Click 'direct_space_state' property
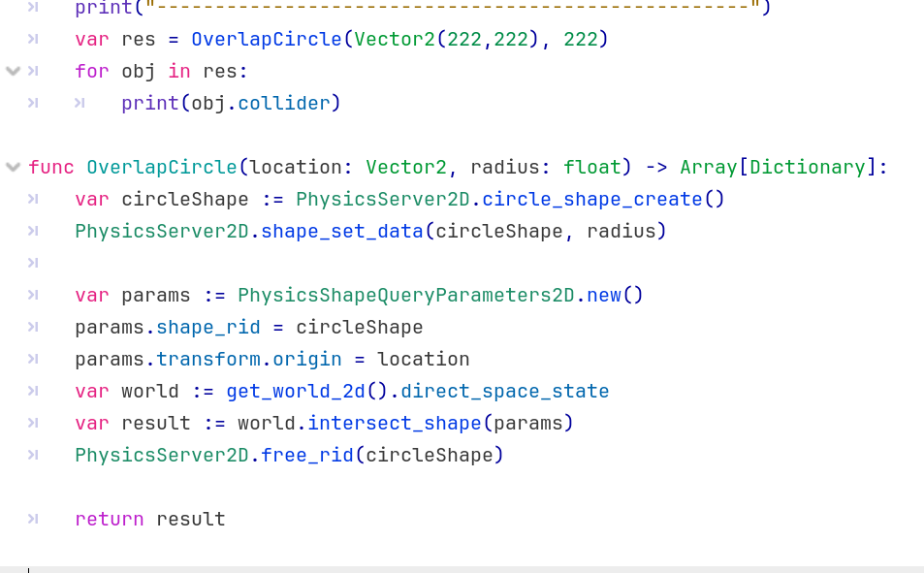The height and width of the screenshot is (573, 924). tap(505, 392)
